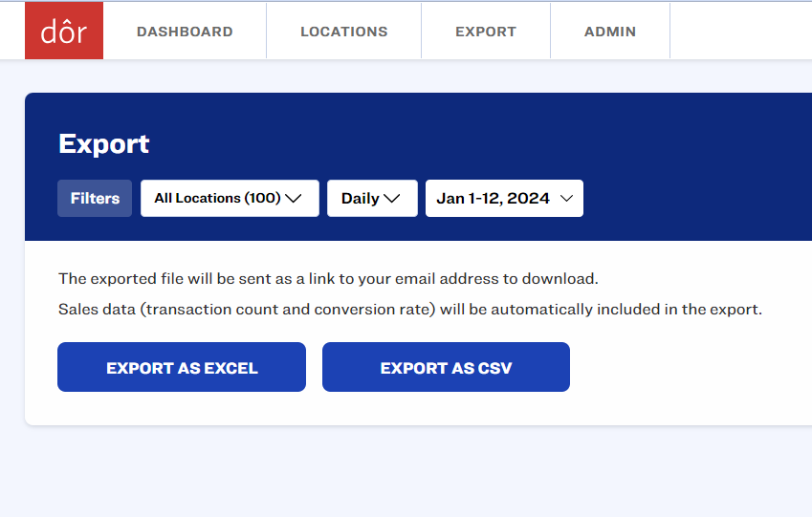Open the Jan 1-12, 2024 date picker

pos(503,199)
